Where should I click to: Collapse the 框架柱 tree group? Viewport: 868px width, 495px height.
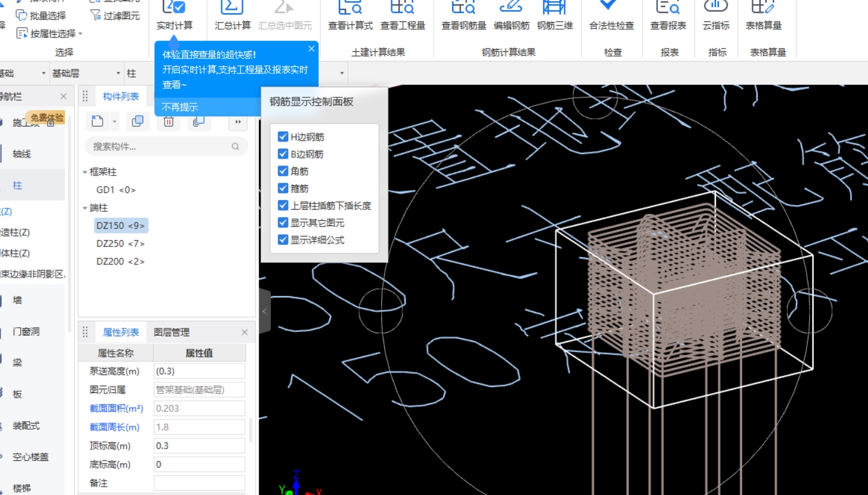tap(85, 172)
